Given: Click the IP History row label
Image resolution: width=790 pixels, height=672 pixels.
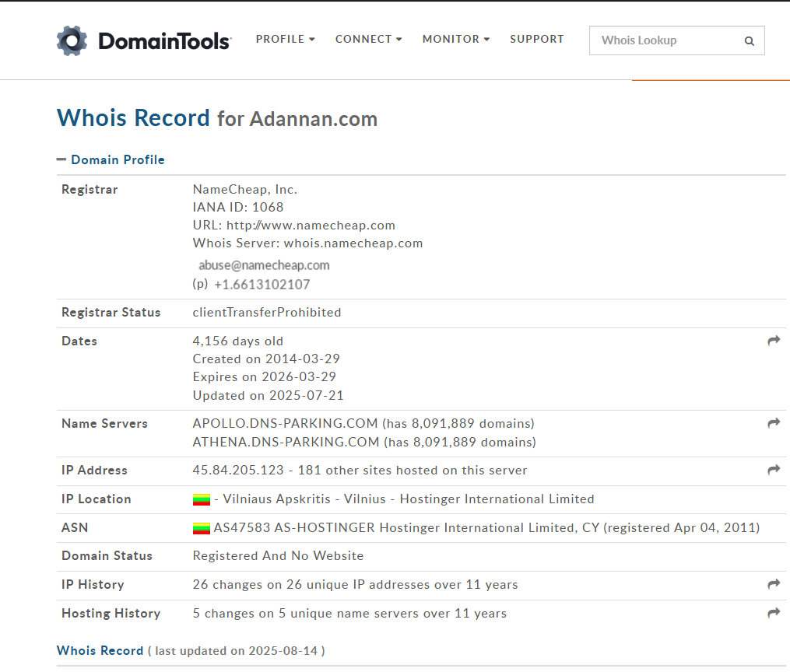Looking at the screenshot, I should 93,584.
